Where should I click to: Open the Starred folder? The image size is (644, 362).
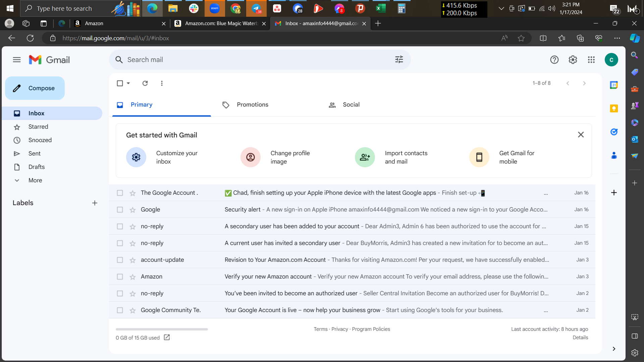pos(38,127)
